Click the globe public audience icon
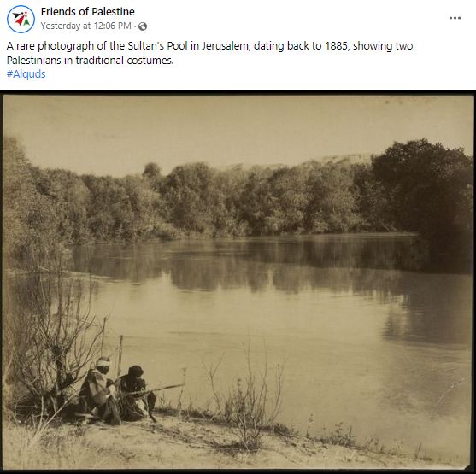 point(143,26)
